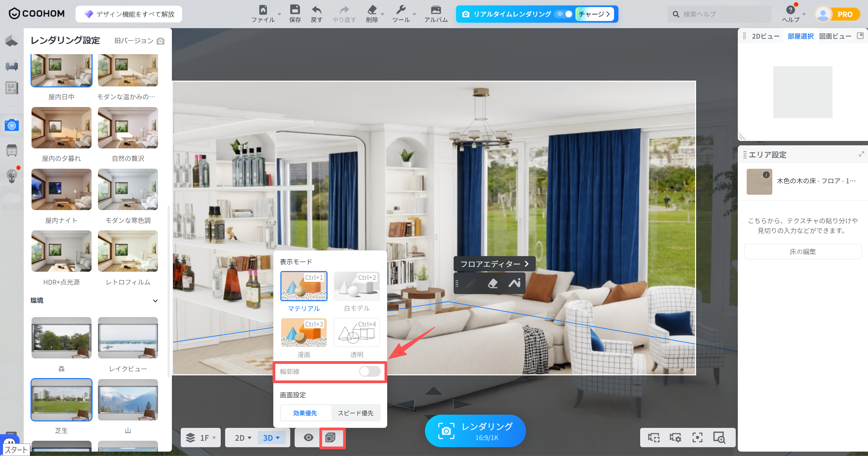Screen dimensions: 868x456
Task: Click the render settings panel scrollbar
Action: [169, 291]
